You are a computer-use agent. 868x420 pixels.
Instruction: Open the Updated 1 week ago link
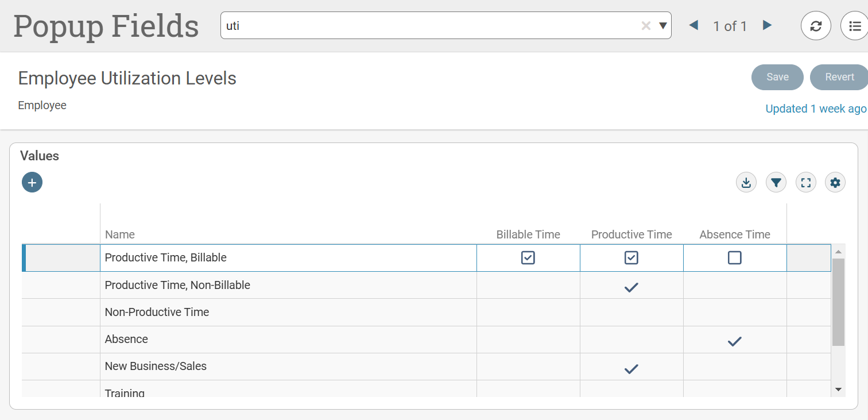[816, 109]
